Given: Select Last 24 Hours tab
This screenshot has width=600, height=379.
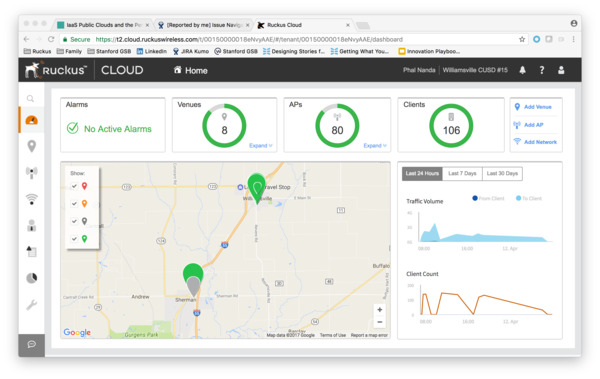Looking at the screenshot, I should [x=422, y=173].
